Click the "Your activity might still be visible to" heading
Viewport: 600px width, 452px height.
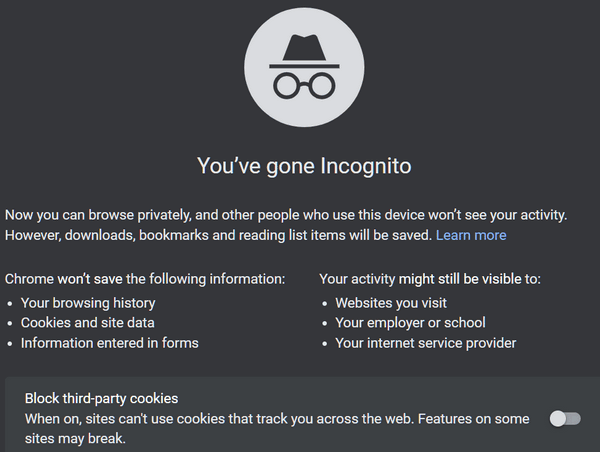point(430,279)
